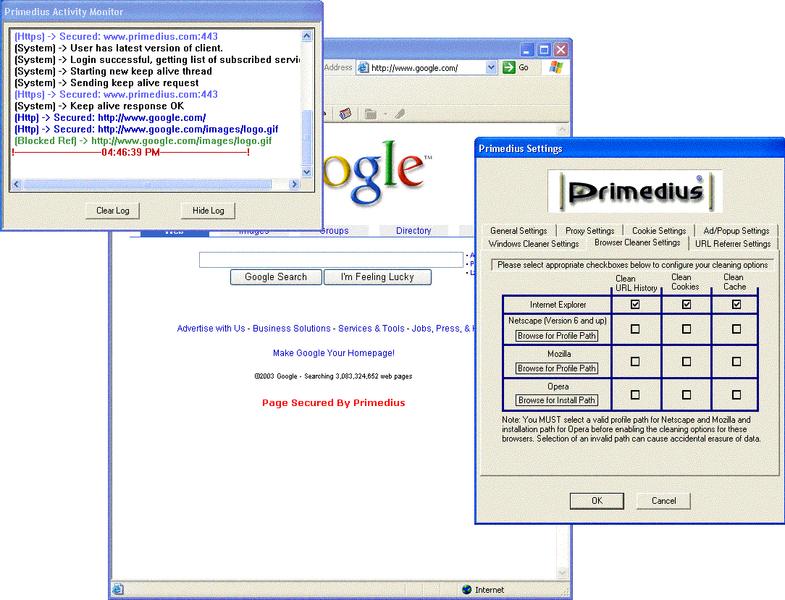Click the page icon in the address bar
785x600 pixels.
(x=363, y=68)
